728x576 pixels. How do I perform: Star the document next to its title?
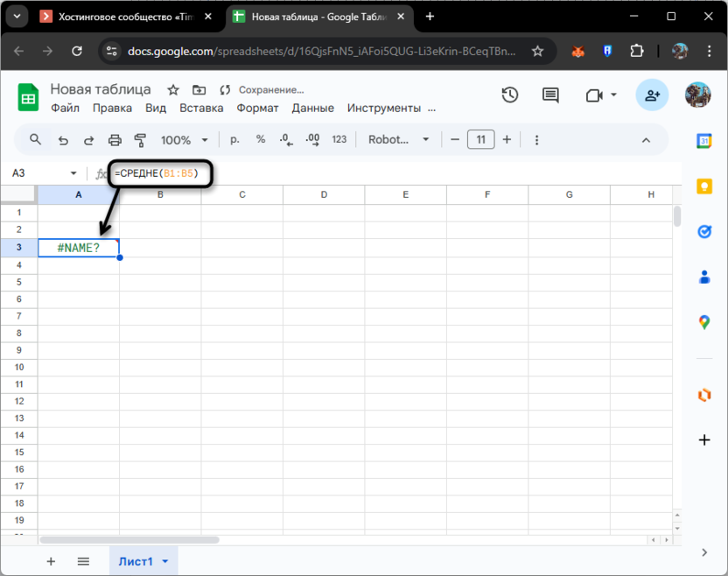pos(171,88)
